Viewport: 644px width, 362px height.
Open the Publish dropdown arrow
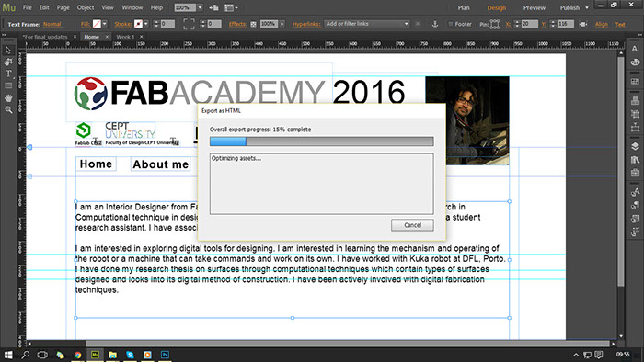587,7
